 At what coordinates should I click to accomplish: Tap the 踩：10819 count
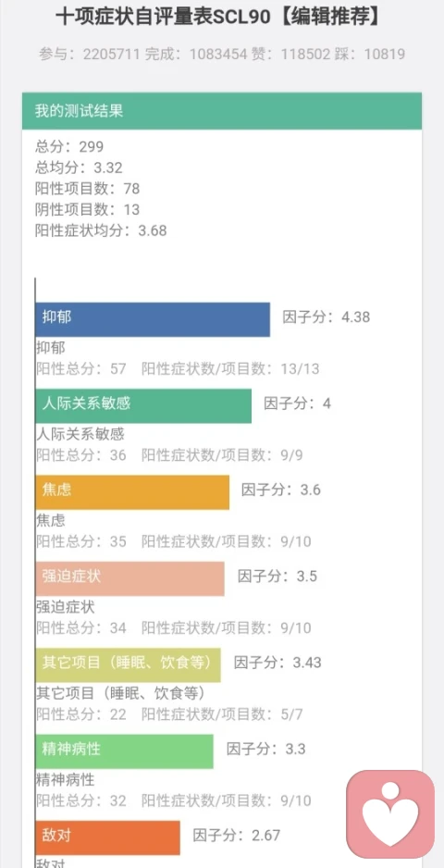pos(369,55)
